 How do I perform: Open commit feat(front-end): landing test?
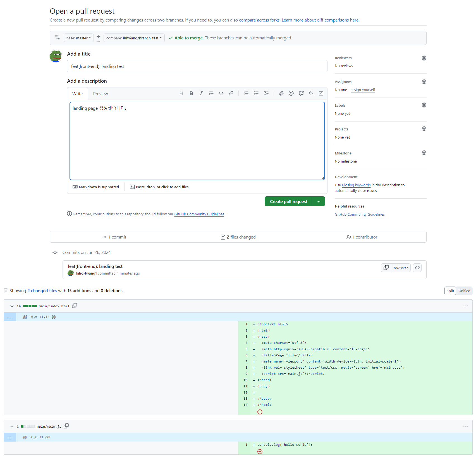[x=95, y=266]
